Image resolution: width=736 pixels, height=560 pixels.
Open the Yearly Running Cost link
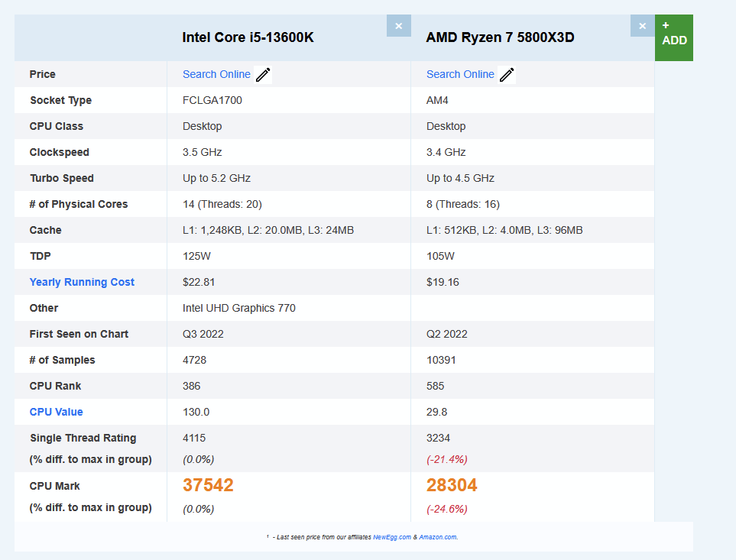coord(82,282)
